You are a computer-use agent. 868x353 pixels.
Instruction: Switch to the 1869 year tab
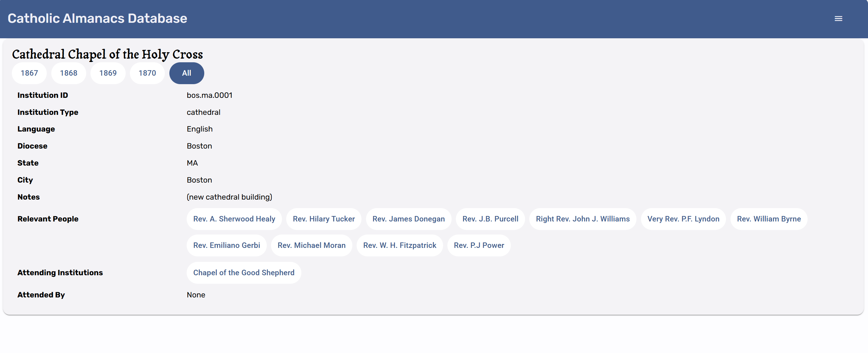click(x=108, y=73)
